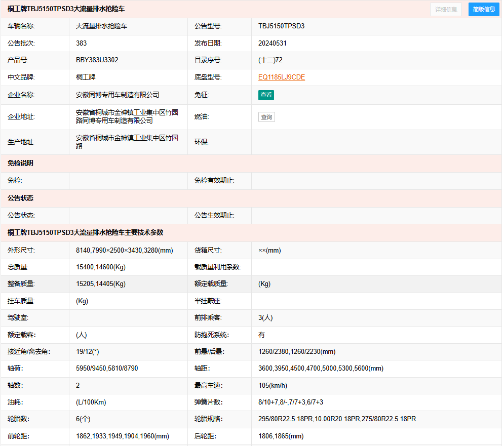Select the max speed value 105(km/h)
504x446 pixels.
273,386
